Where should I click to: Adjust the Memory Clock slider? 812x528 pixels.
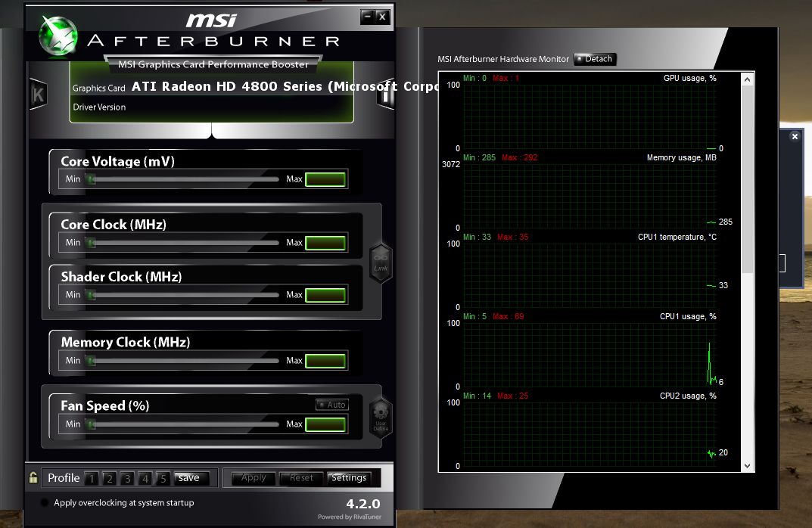[x=182, y=361]
